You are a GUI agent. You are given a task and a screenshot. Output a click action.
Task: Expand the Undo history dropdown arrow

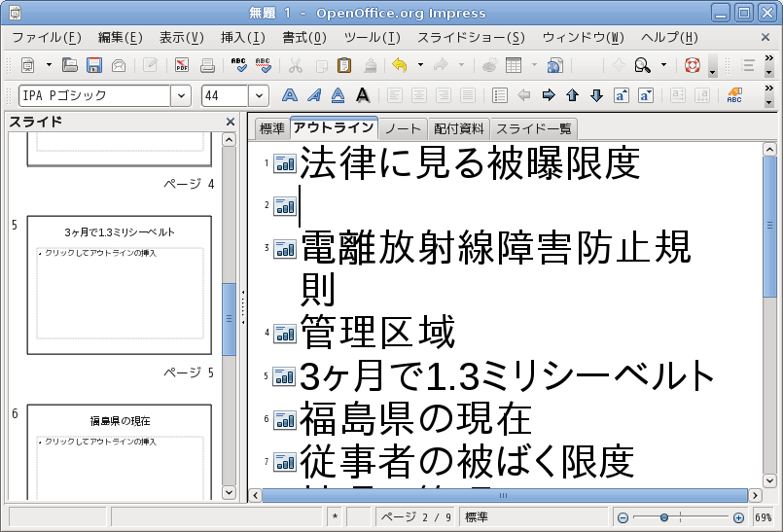tap(420, 65)
